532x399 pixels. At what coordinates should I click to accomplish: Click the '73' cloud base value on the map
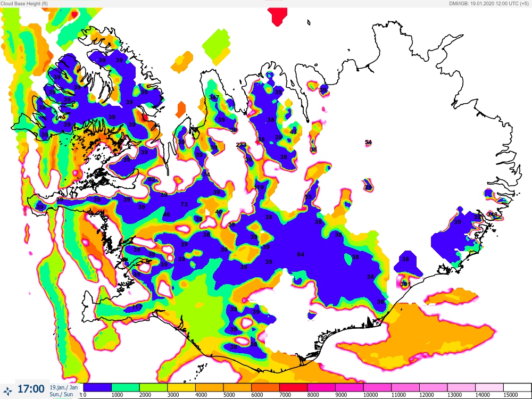coord(184,204)
